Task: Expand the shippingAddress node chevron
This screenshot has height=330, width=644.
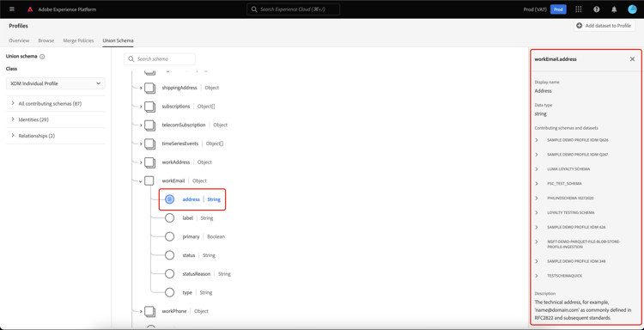Action: (x=141, y=88)
